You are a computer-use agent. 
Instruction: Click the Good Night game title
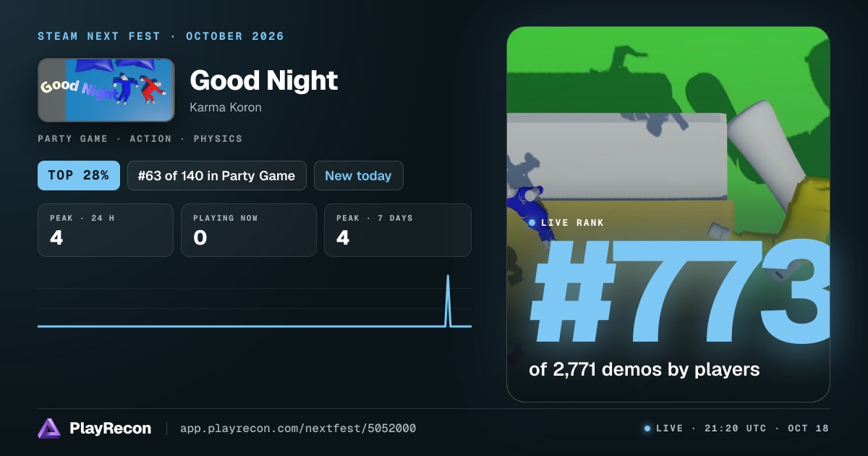point(264,80)
